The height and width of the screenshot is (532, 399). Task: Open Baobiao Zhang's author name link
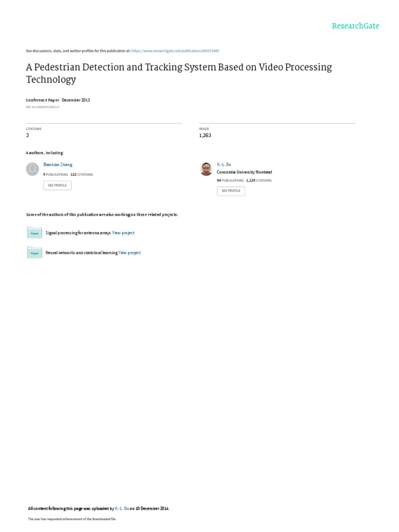[x=58, y=165]
